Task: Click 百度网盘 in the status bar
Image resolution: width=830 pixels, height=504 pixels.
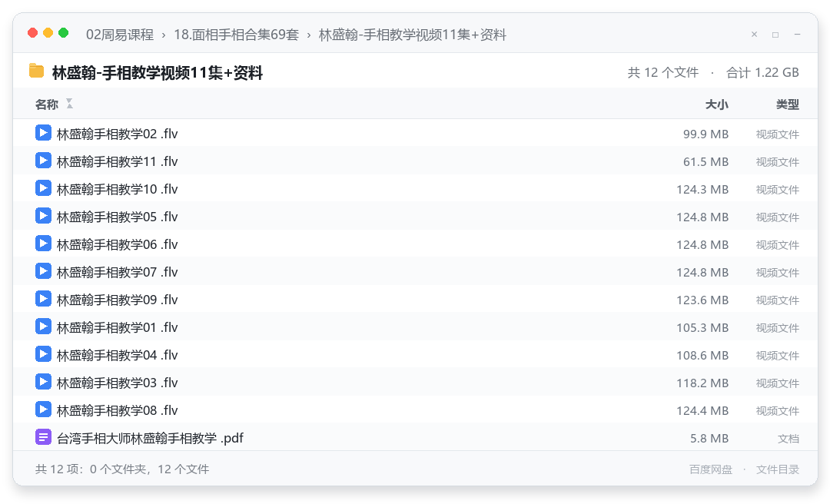Action: (x=711, y=469)
